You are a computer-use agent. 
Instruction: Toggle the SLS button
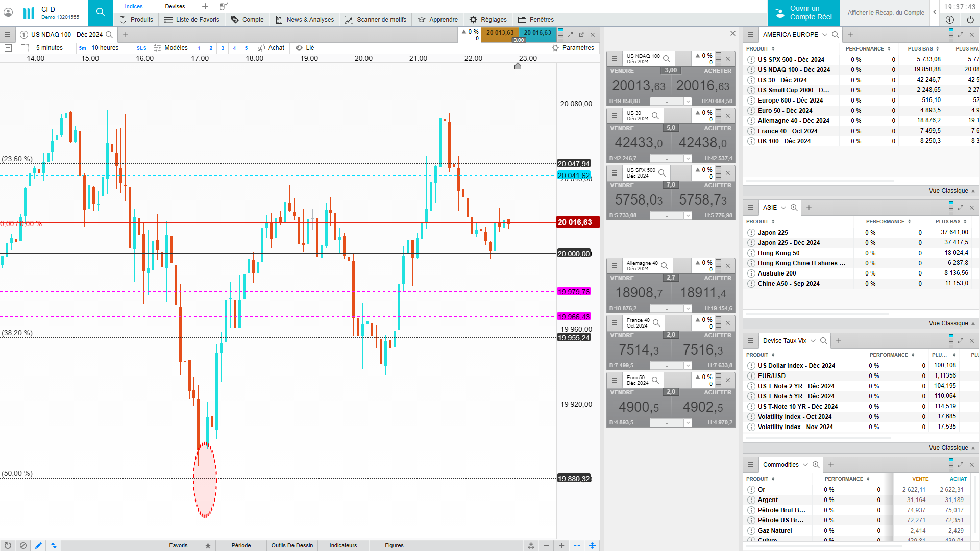[141, 48]
